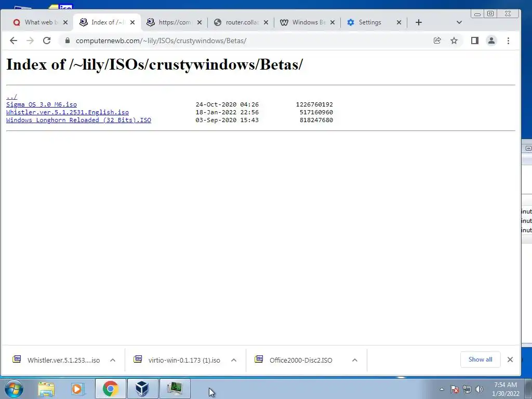
Task: Open the circuit-board monitor taskbar app
Action: point(175,389)
